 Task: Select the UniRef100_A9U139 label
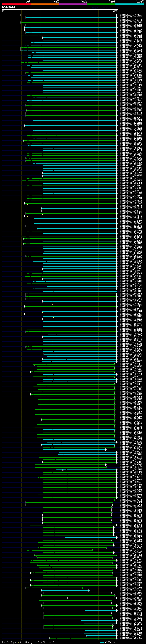(x=131, y=570)
